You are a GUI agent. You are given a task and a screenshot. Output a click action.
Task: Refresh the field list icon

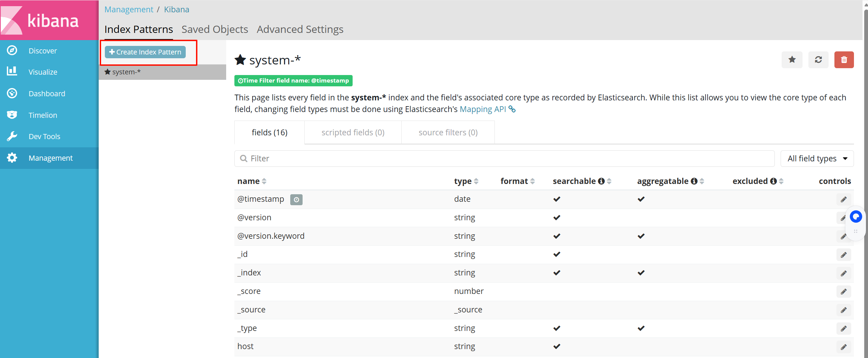click(818, 60)
